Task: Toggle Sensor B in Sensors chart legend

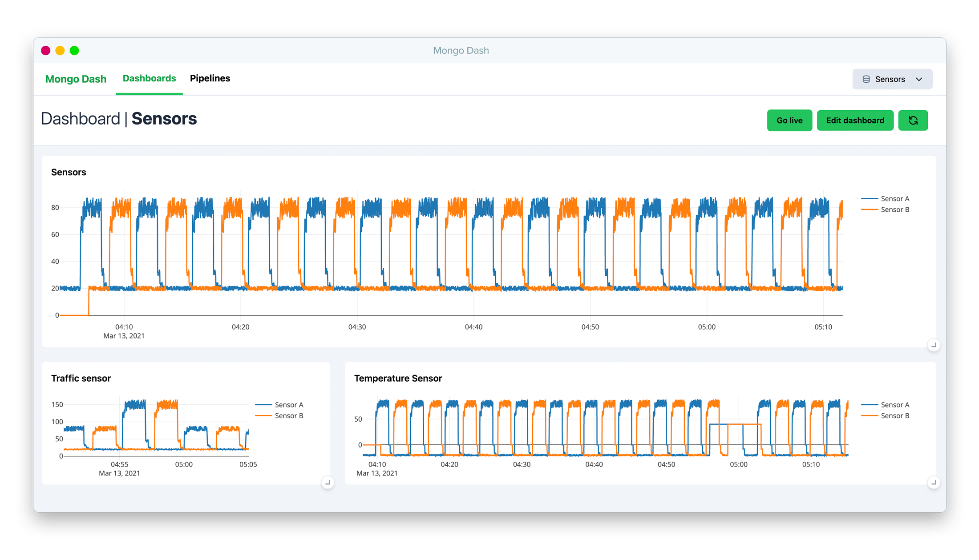Action: click(x=894, y=209)
